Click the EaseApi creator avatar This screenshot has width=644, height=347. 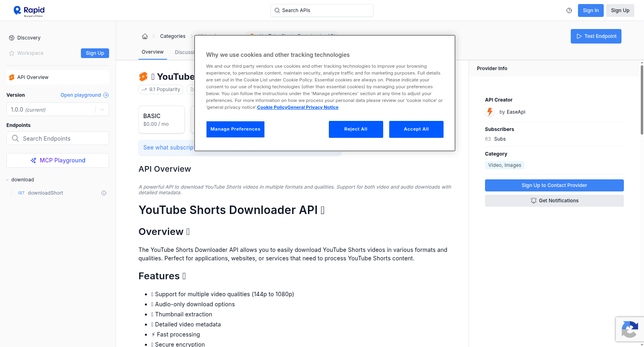[x=490, y=112]
